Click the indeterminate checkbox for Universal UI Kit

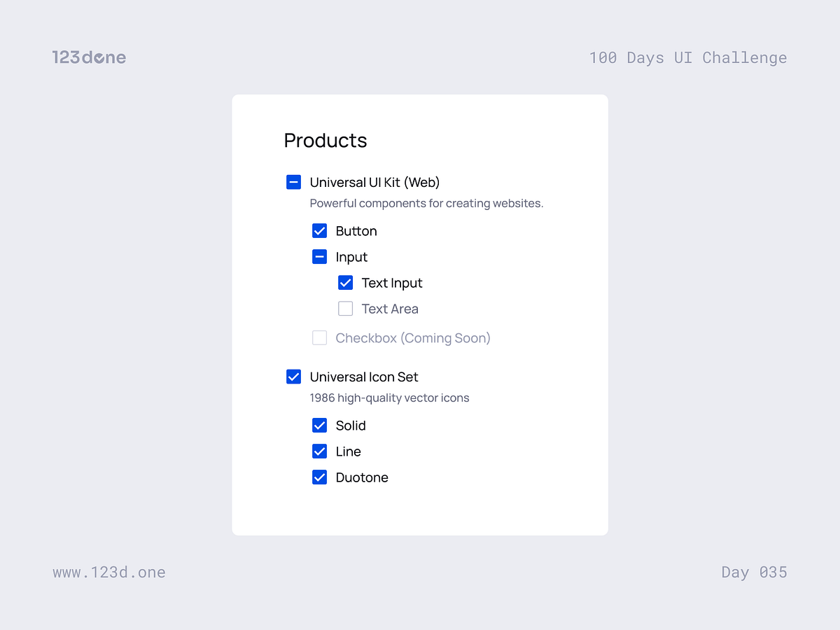pos(293,181)
